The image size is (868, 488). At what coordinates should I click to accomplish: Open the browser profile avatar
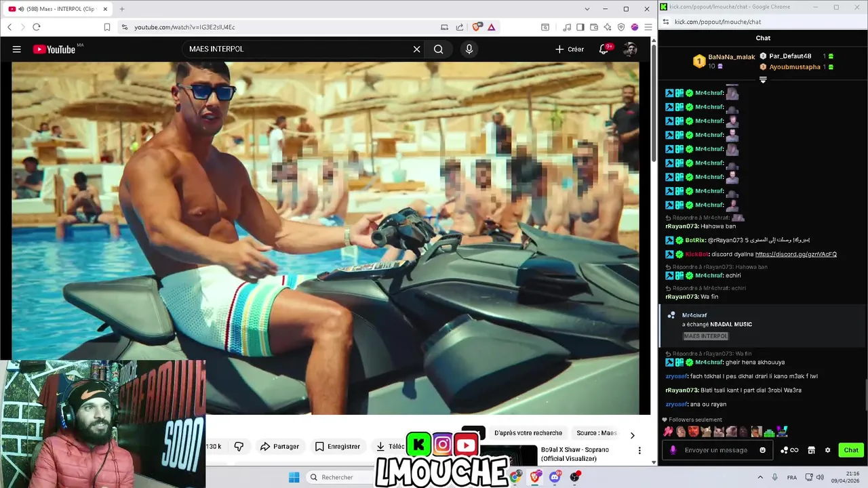click(x=635, y=27)
